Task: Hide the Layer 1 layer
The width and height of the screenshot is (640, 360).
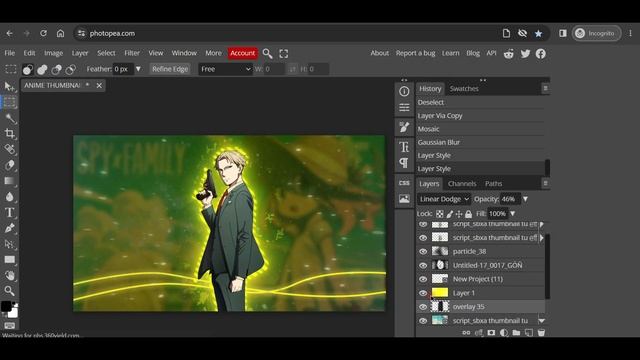Action: point(423,293)
